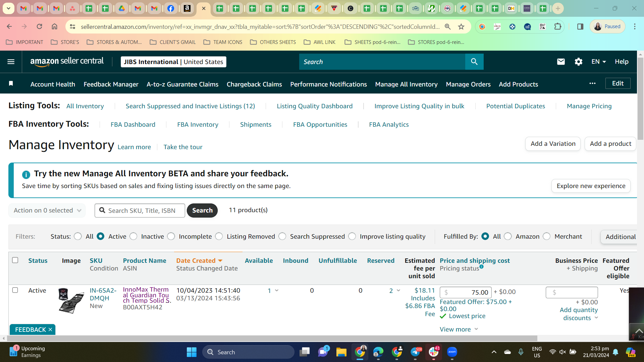Click the Amazon Seller Central logo
This screenshot has height=362, width=644.
click(67, 62)
